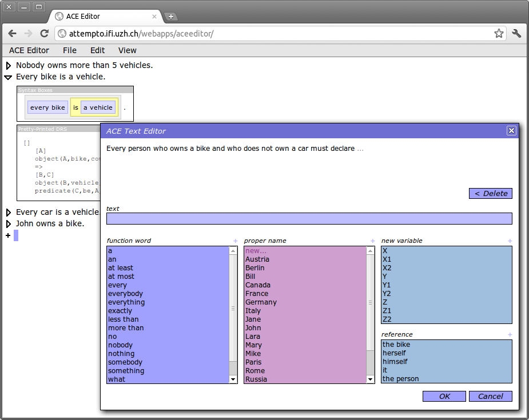Click the browser back arrow
The height and width of the screenshot is (420, 529).
pyautogui.click(x=13, y=34)
